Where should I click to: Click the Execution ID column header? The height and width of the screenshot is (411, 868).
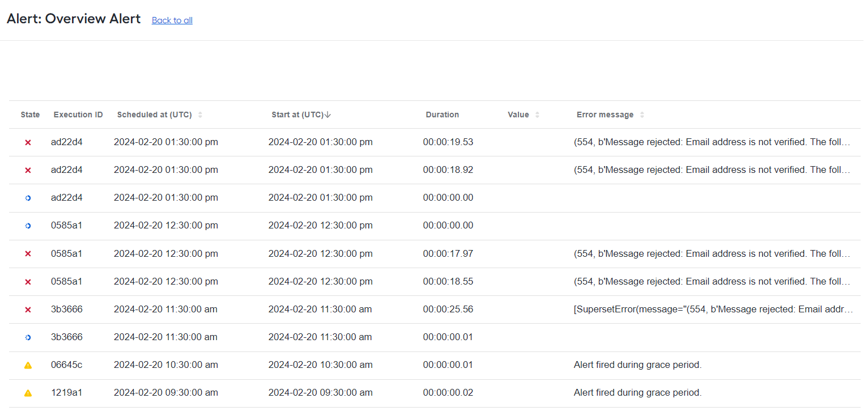(78, 115)
